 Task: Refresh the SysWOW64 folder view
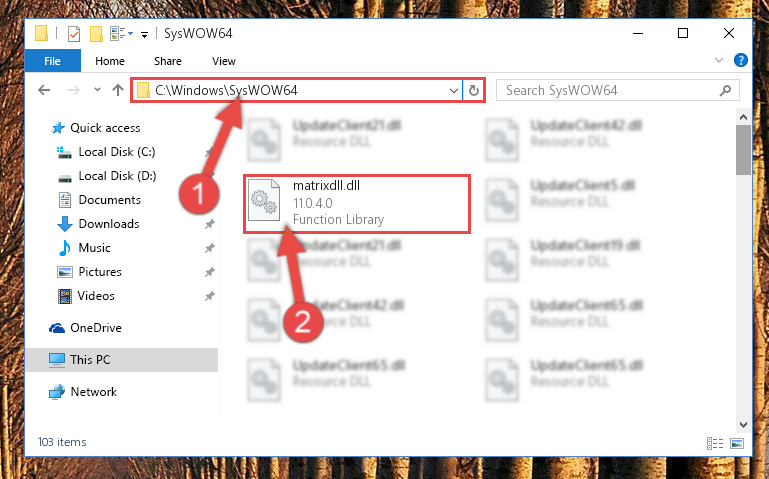click(474, 90)
